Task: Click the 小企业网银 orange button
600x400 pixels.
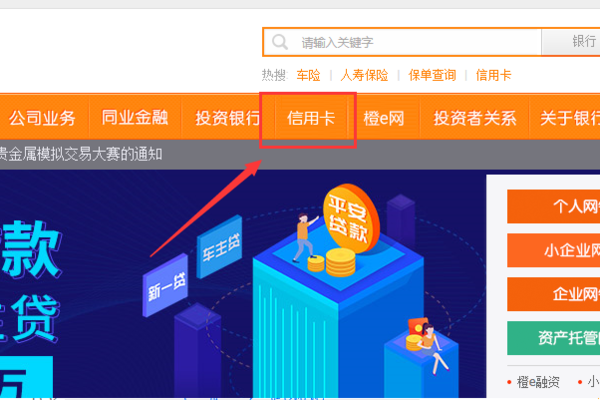Action: [x=553, y=250]
